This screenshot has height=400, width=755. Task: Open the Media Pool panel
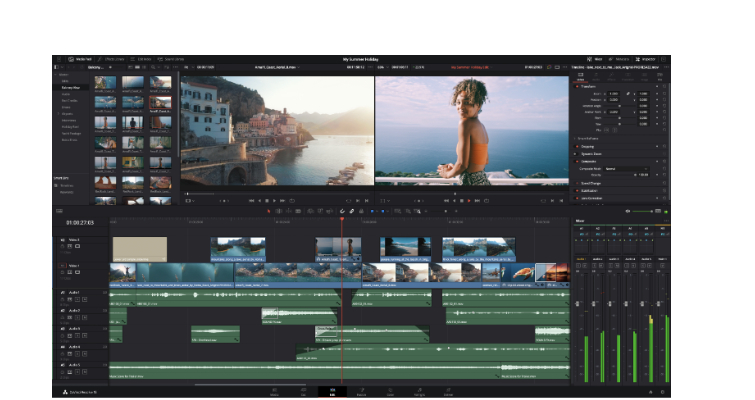pyautogui.click(x=80, y=59)
